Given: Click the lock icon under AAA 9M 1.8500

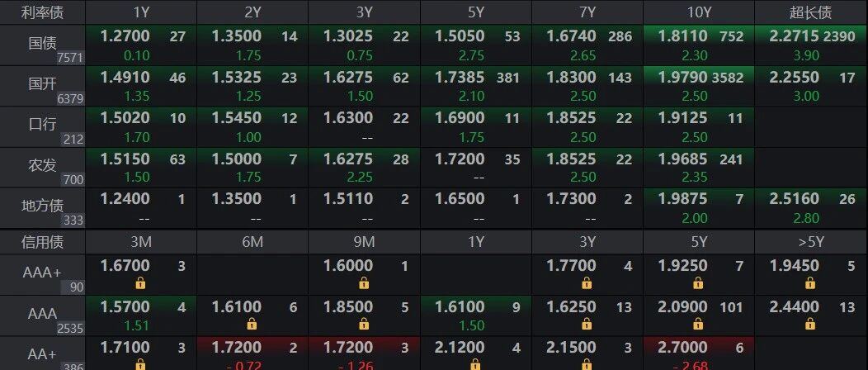Looking at the screenshot, I should click(x=364, y=324).
